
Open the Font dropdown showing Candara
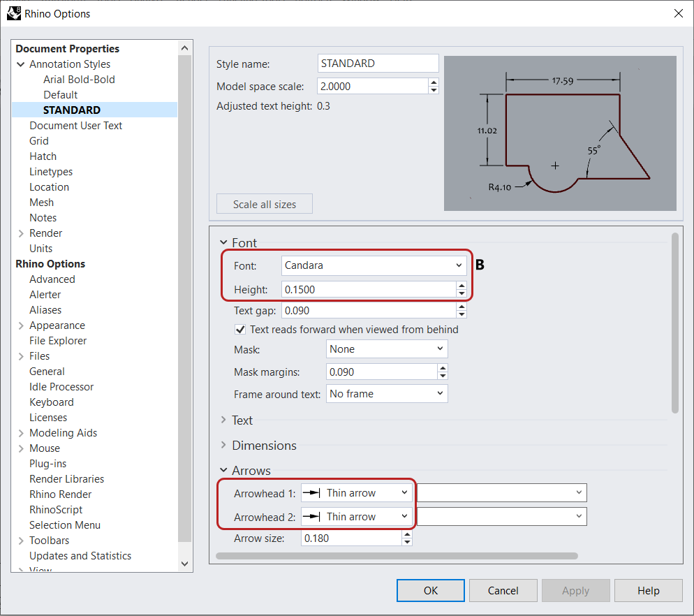click(x=374, y=265)
